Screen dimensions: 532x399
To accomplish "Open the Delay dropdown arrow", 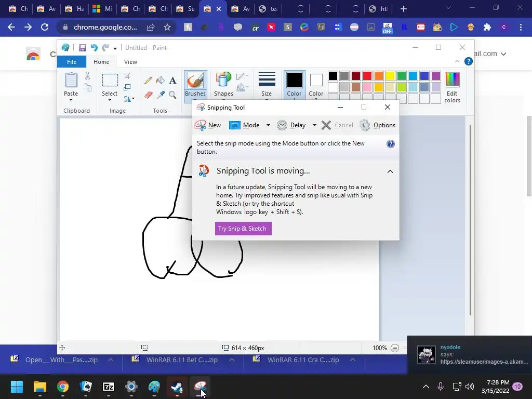I will (x=314, y=125).
